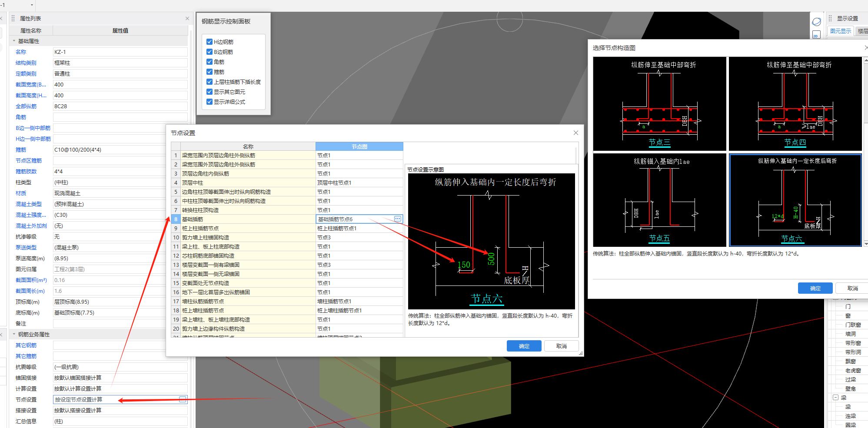This screenshot has width=868, height=428.
Task: Toggle 显示详细公式 checkbox
Action: 210,102
